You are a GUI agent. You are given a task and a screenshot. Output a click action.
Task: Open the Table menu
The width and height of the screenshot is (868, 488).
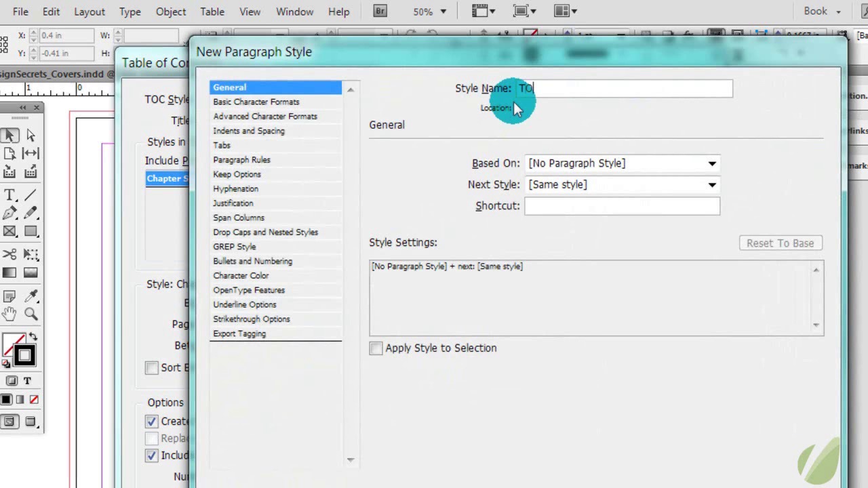pos(212,12)
